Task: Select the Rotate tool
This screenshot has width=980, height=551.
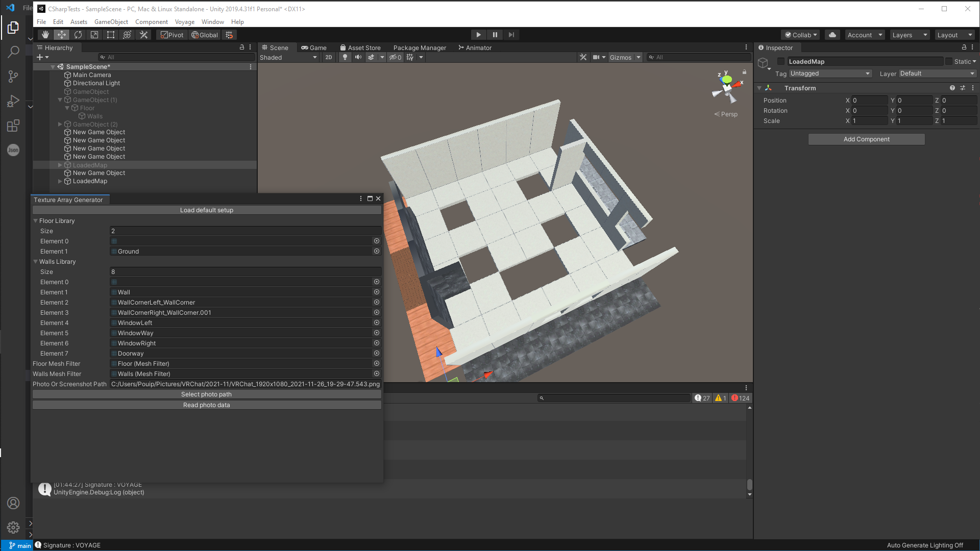Action: tap(78, 35)
